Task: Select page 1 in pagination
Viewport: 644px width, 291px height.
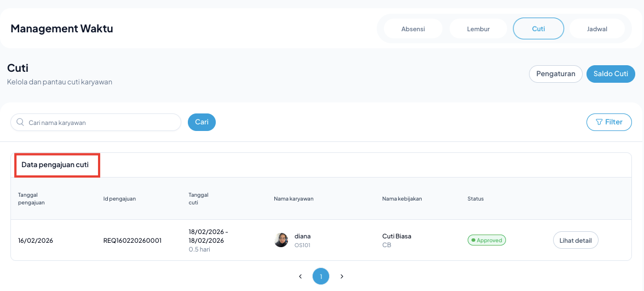Action: pyautogui.click(x=321, y=277)
